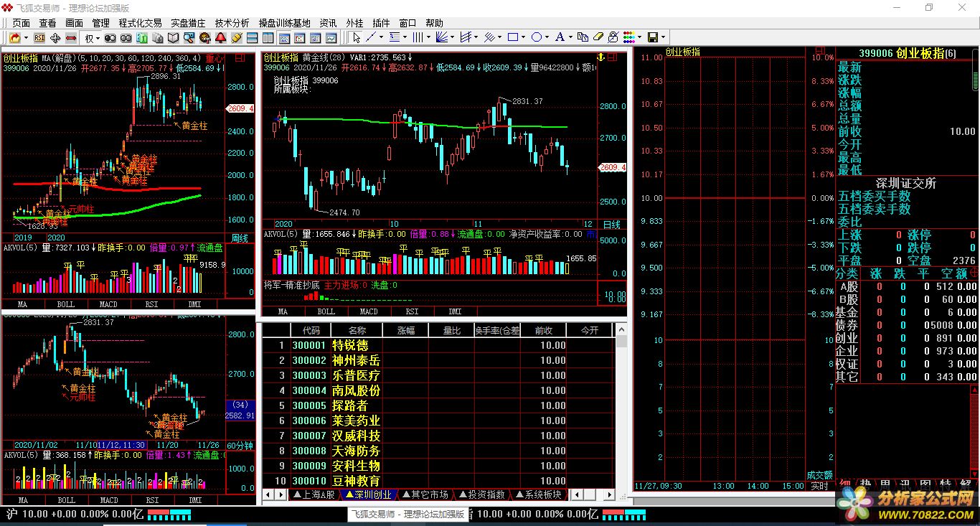This screenshot has width=980, height=526.
Task: Open the 帮助 menu
Action: click(x=434, y=23)
